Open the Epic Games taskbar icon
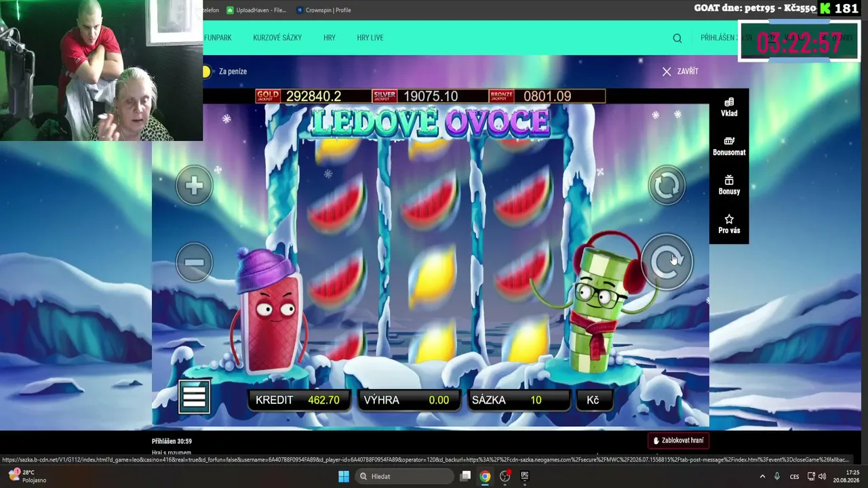This screenshot has width=868, height=488. click(524, 476)
